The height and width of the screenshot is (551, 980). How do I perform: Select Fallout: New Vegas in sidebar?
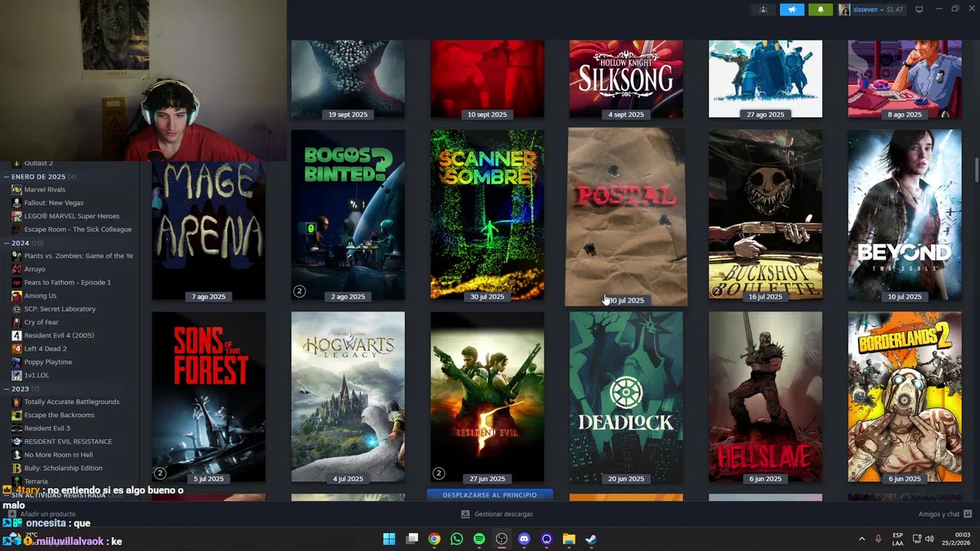54,203
